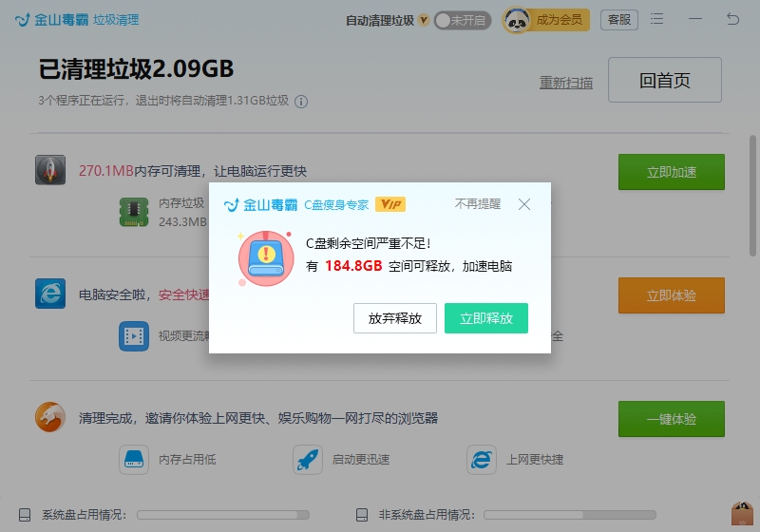Click the blue Internet Explorer style icon
Screen dimensions: 760x532
[50, 294]
